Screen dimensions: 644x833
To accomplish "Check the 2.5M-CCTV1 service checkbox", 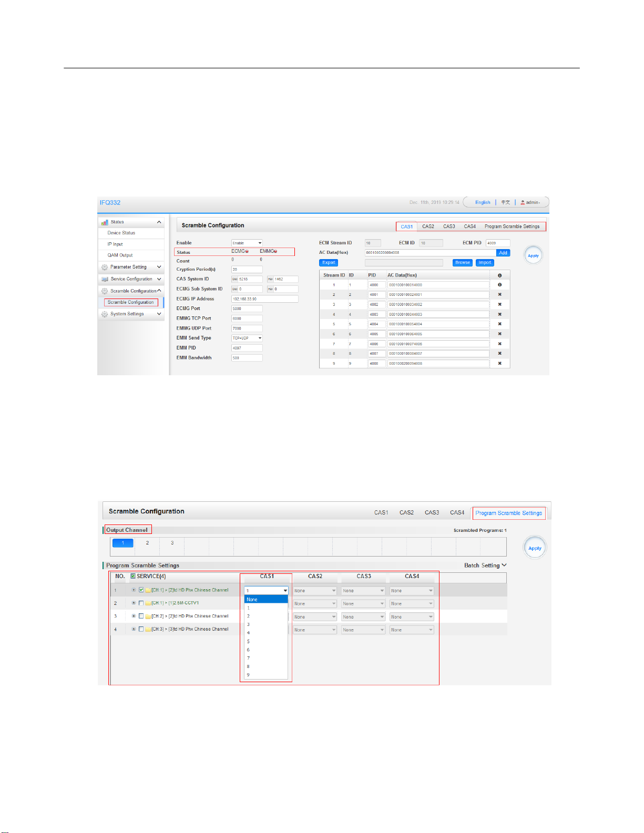I will (141, 603).
